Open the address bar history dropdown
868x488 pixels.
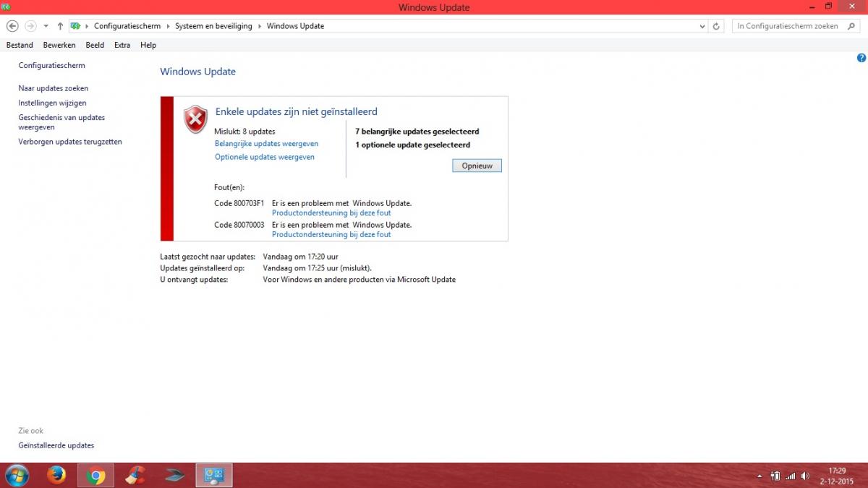point(702,26)
